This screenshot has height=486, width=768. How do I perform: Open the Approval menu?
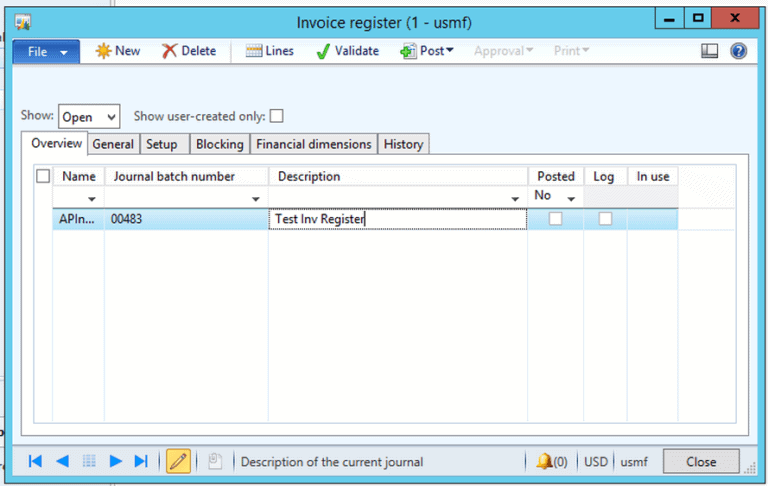(503, 51)
